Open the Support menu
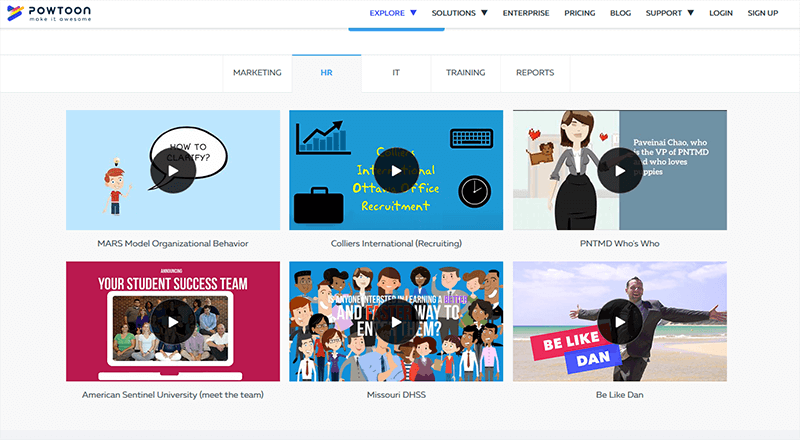Image resolution: width=800 pixels, height=440 pixels. pyautogui.click(x=664, y=13)
